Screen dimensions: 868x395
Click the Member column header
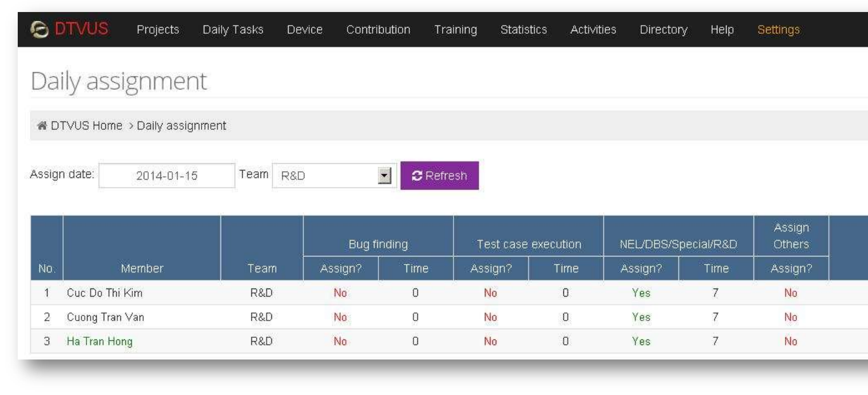[x=142, y=268]
